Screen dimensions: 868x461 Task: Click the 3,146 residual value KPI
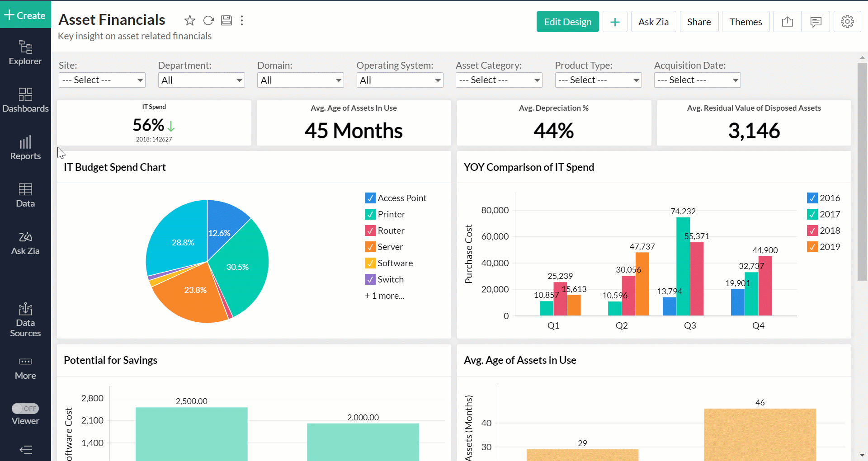pyautogui.click(x=754, y=131)
